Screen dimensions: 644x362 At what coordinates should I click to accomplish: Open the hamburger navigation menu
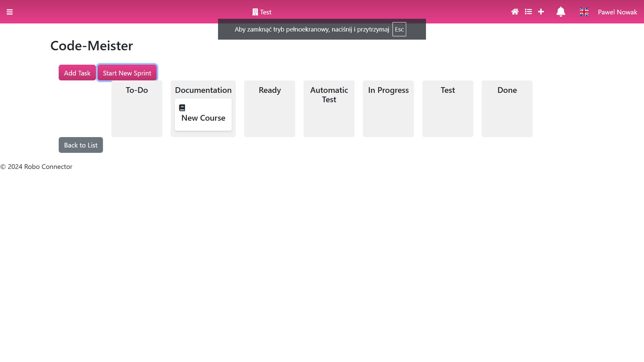pos(10,12)
